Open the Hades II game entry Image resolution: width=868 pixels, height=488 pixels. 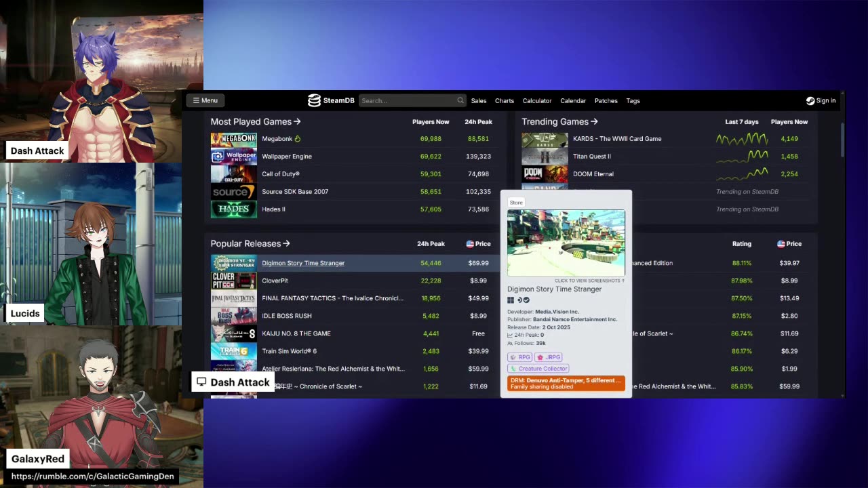tap(273, 209)
